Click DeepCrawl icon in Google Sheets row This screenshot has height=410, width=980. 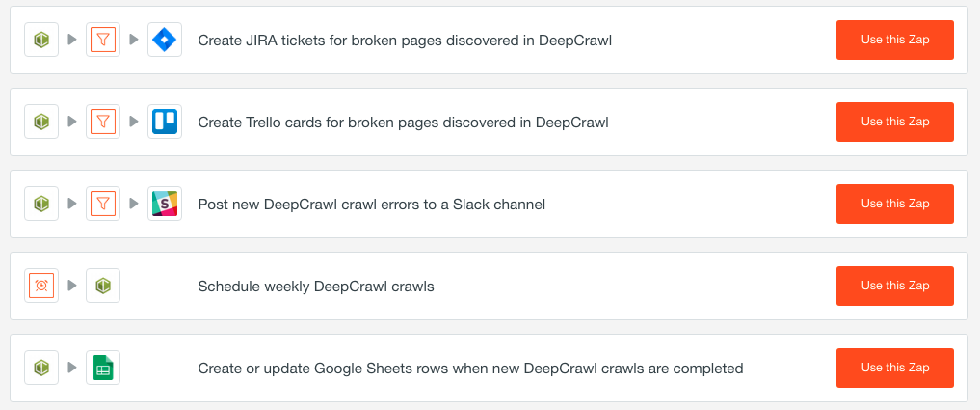coord(41,369)
